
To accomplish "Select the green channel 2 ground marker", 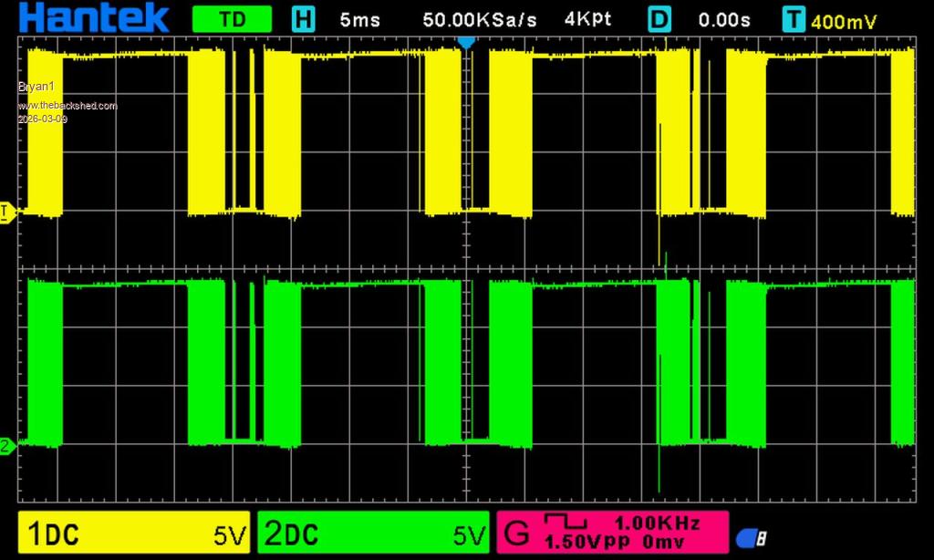I will tap(7, 446).
